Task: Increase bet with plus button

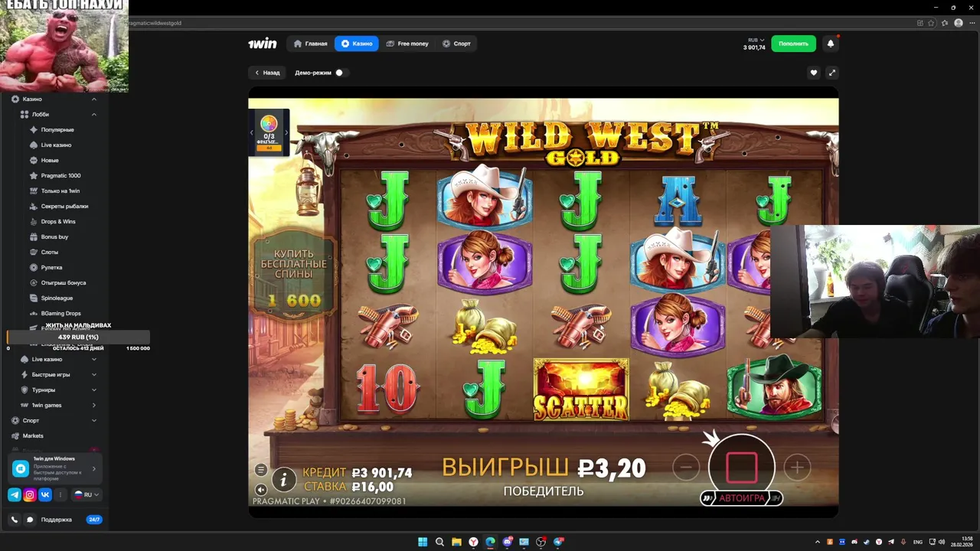Action: click(797, 467)
